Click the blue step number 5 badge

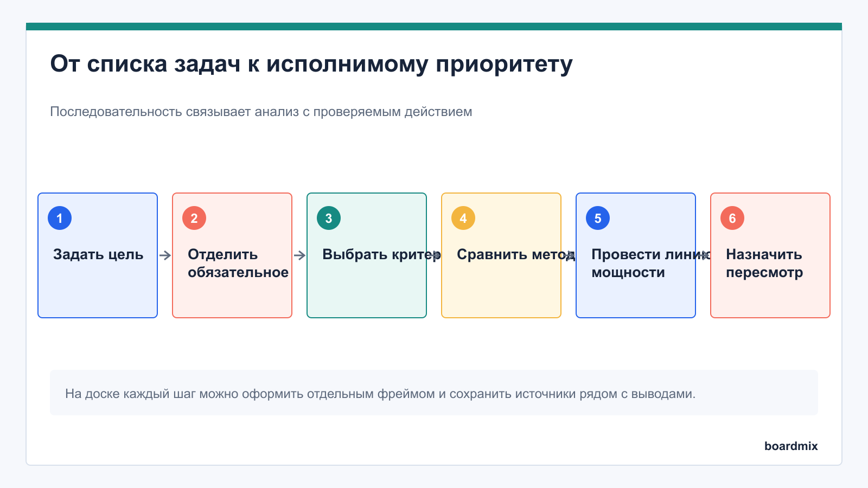598,218
